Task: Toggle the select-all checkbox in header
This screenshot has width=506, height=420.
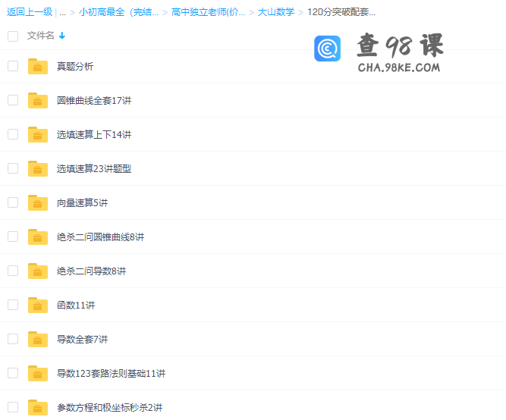Action: pyautogui.click(x=13, y=36)
